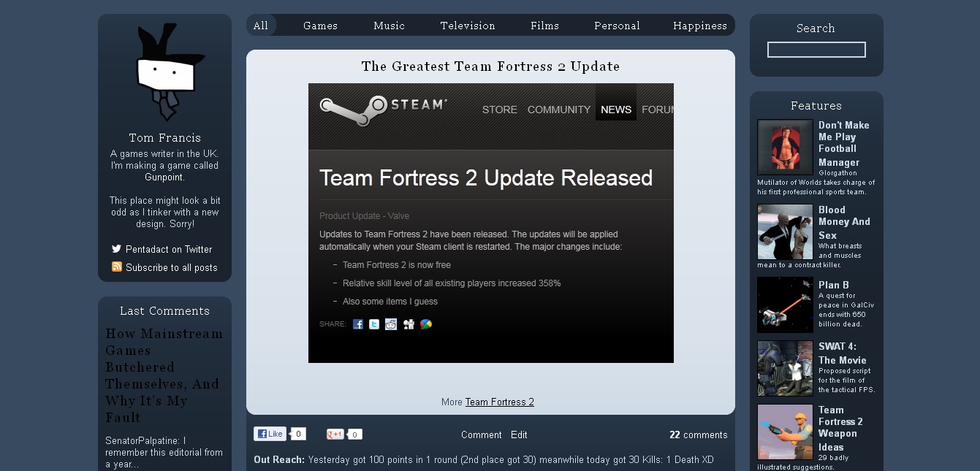Click the SenatorPalpatine comment excerpt
The image size is (980, 471).
coord(164,452)
